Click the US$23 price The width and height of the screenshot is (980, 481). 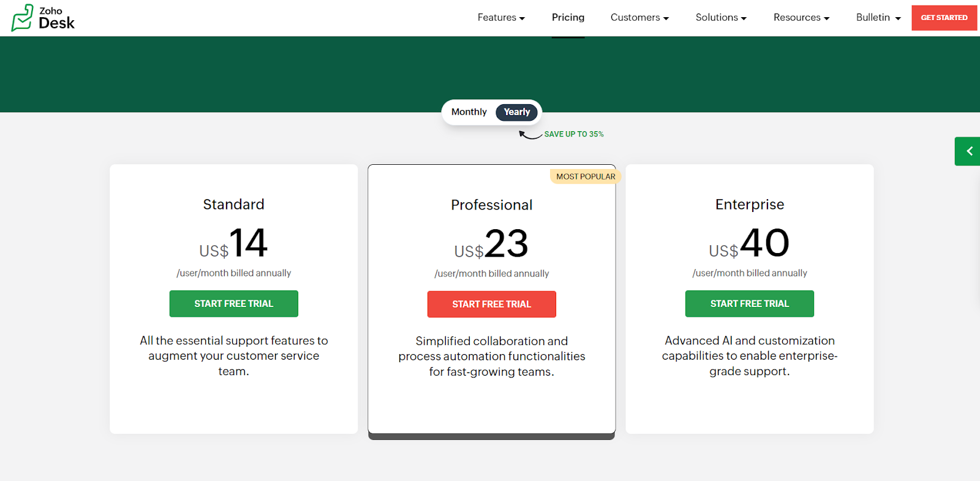point(491,244)
